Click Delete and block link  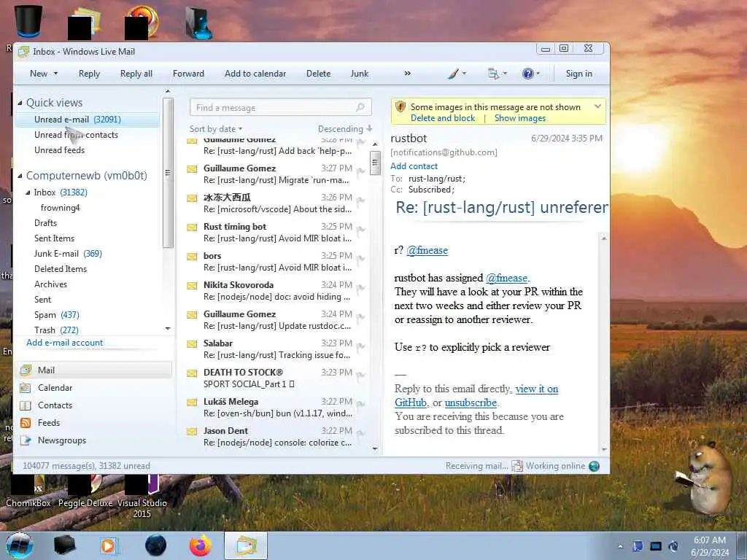(x=443, y=118)
